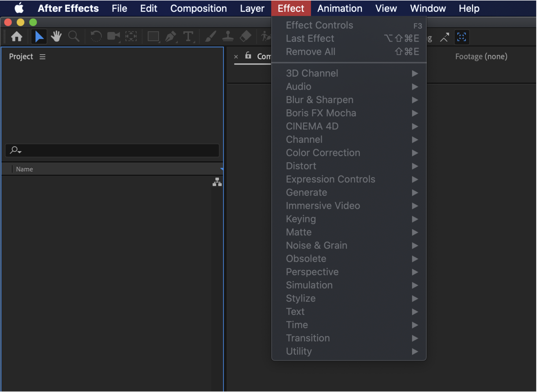Select the Pen tool
537x392 pixels.
point(171,36)
